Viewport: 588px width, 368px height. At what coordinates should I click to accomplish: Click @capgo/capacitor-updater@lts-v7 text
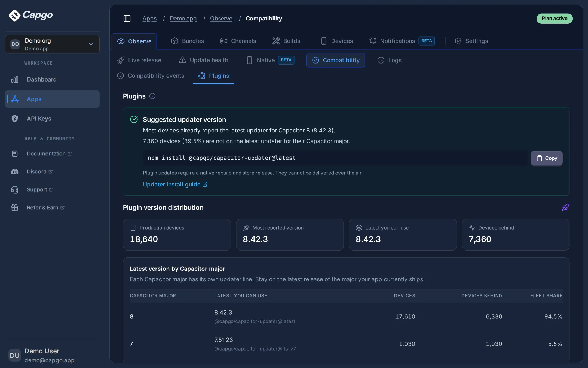255,349
